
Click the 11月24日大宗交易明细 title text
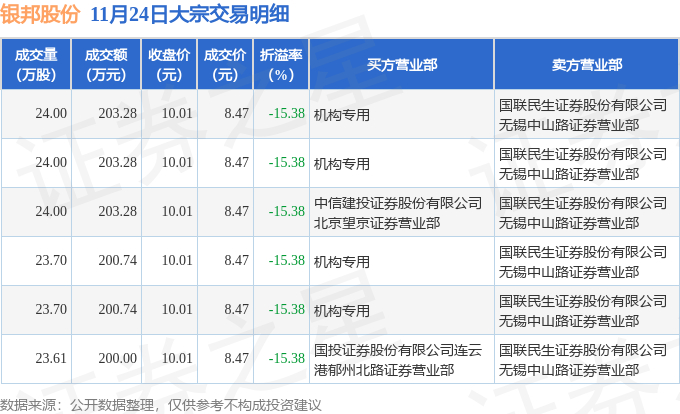[190, 15]
